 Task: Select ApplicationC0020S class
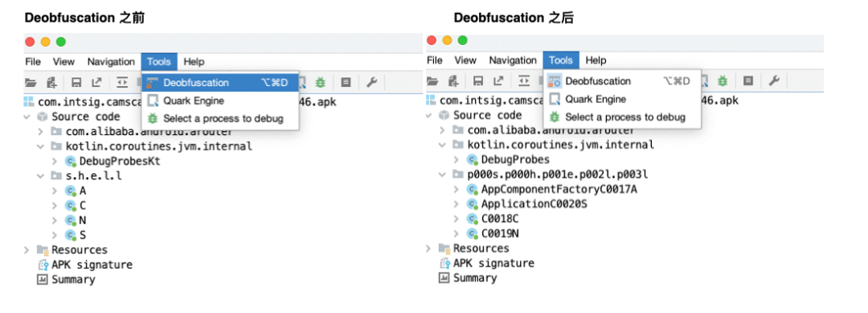[534, 204]
